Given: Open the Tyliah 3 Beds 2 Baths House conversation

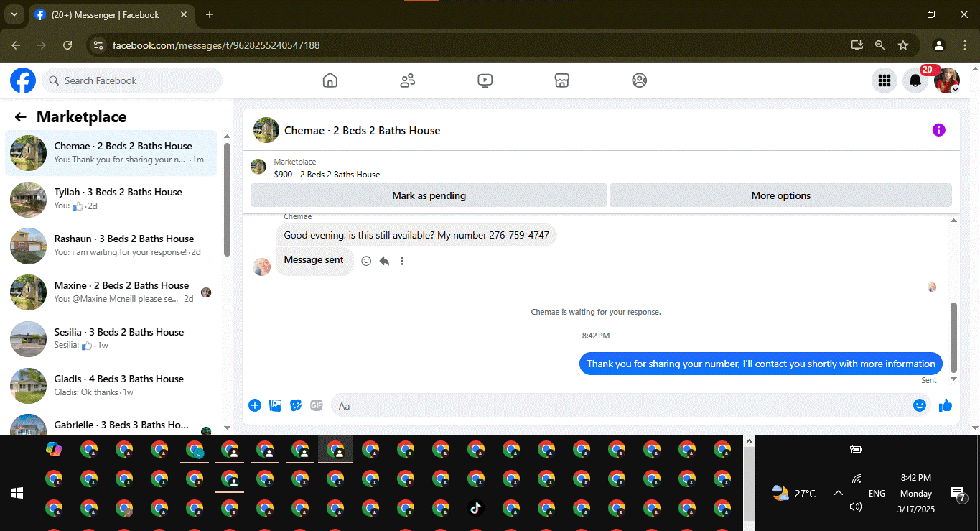Looking at the screenshot, I should (111, 199).
